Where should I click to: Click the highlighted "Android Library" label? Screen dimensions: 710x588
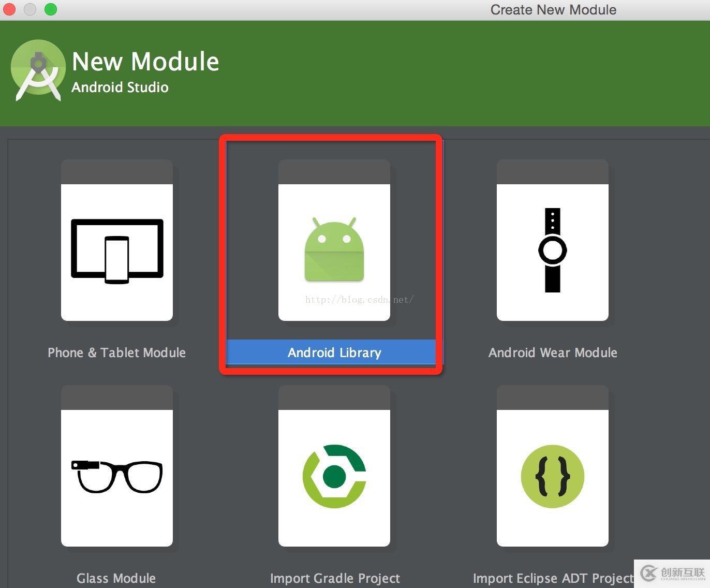(x=334, y=352)
